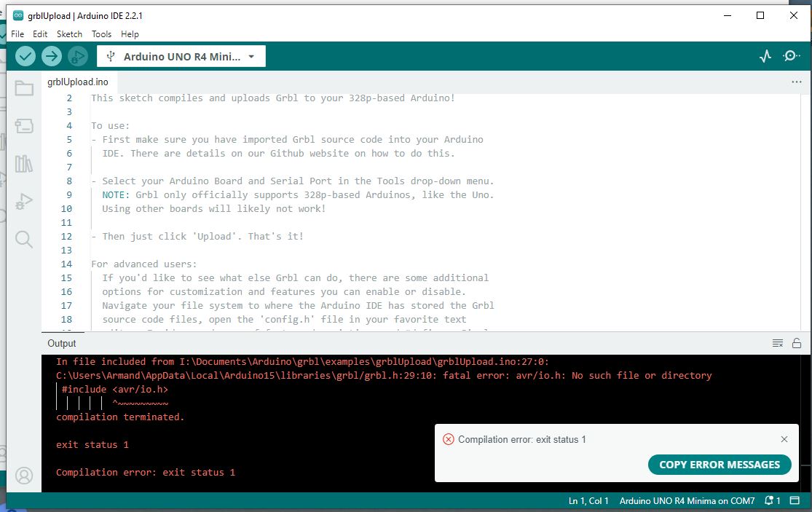The image size is (812, 512).
Task: Open the Sketch menu
Action: (69, 34)
